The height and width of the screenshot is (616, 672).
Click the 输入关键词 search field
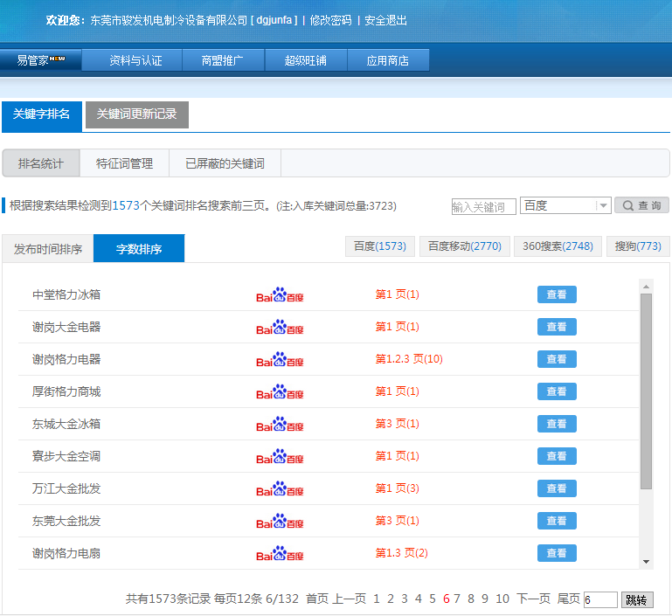(483, 207)
